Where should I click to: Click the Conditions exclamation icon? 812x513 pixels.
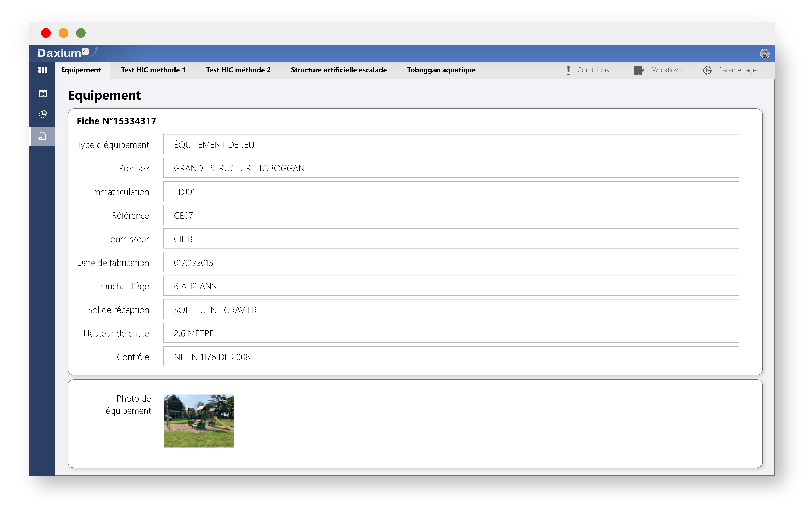(569, 70)
